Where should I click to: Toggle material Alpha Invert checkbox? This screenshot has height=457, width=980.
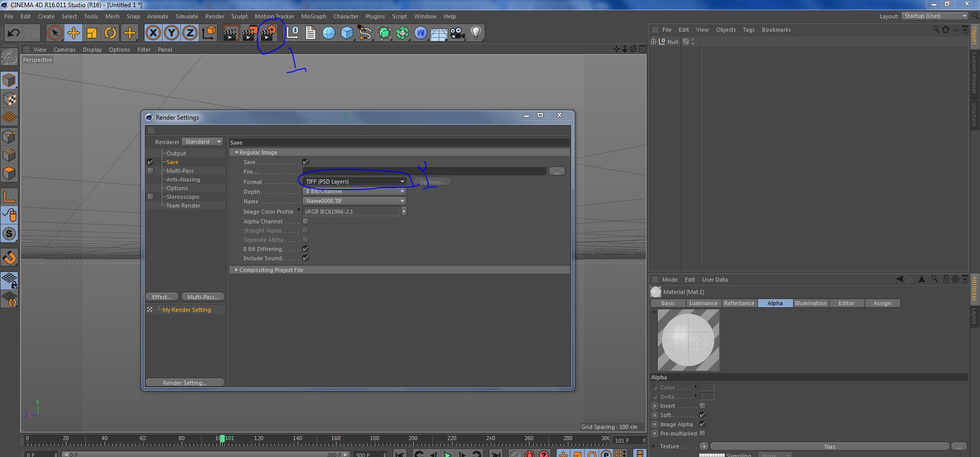[702, 406]
